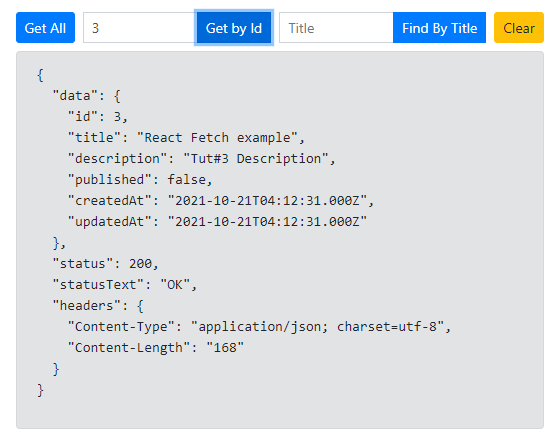Fetch the tutorial with Get by Id

[x=234, y=28]
